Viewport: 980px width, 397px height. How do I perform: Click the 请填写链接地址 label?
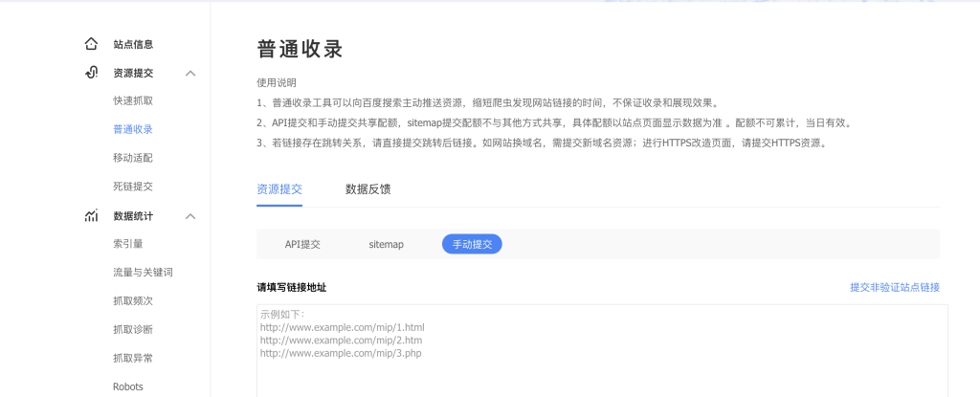click(x=291, y=288)
